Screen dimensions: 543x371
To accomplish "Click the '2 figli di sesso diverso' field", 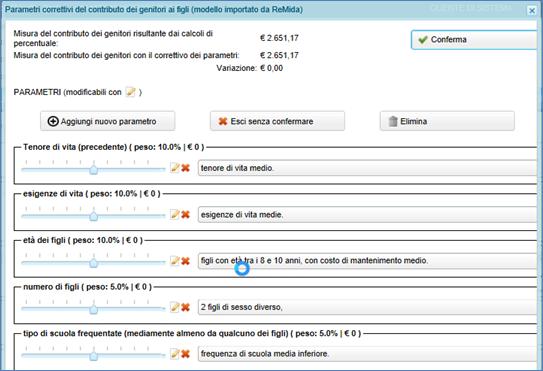I will point(368,307).
